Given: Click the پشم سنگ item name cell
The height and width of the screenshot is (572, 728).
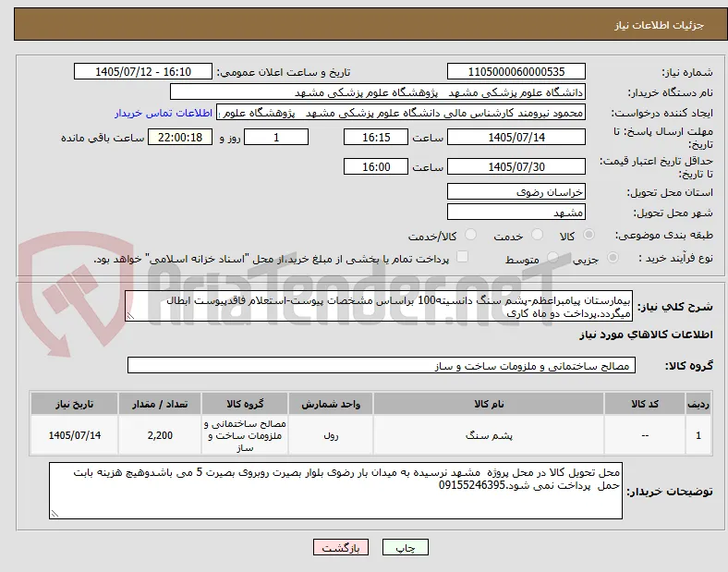Looking at the screenshot, I should pyautogui.click(x=489, y=435).
